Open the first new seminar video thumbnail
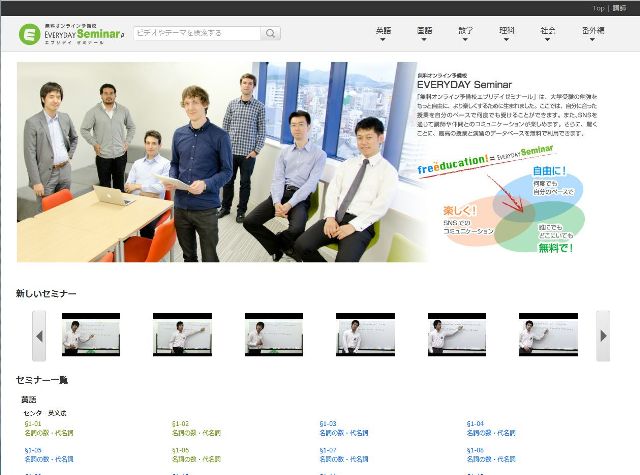The height and width of the screenshot is (475, 640). 91,335
